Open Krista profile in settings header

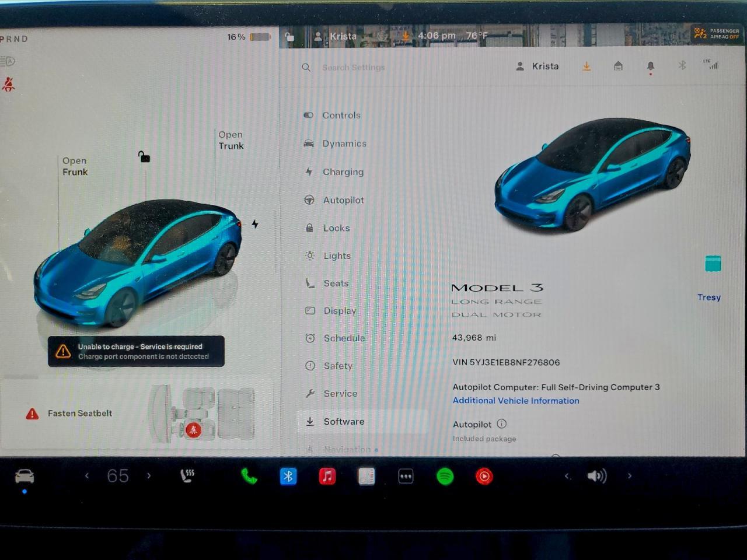(537, 66)
